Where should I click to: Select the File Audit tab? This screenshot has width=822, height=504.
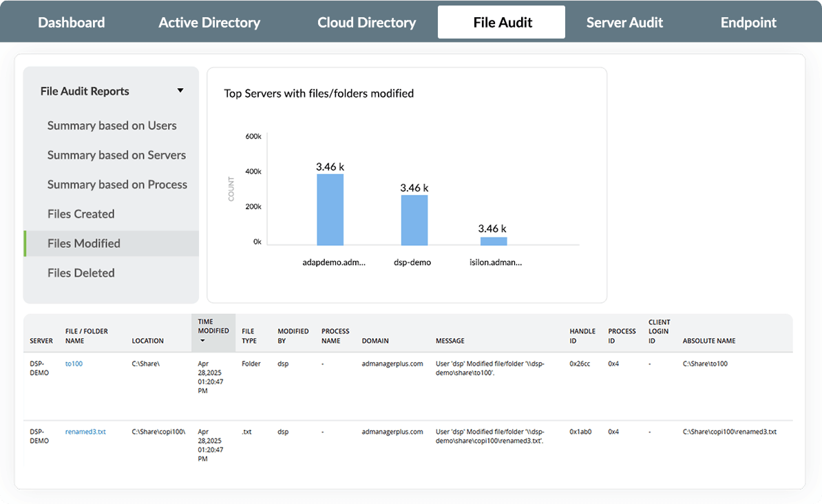click(x=502, y=22)
